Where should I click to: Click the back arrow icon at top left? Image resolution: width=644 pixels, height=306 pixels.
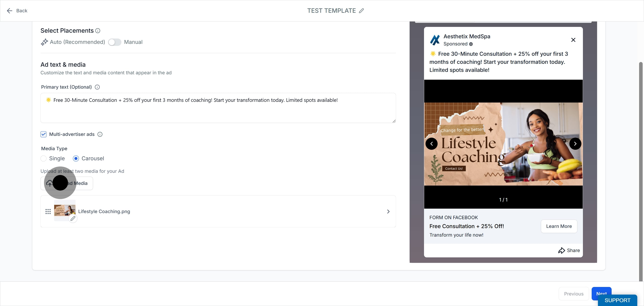[x=9, y=11]
